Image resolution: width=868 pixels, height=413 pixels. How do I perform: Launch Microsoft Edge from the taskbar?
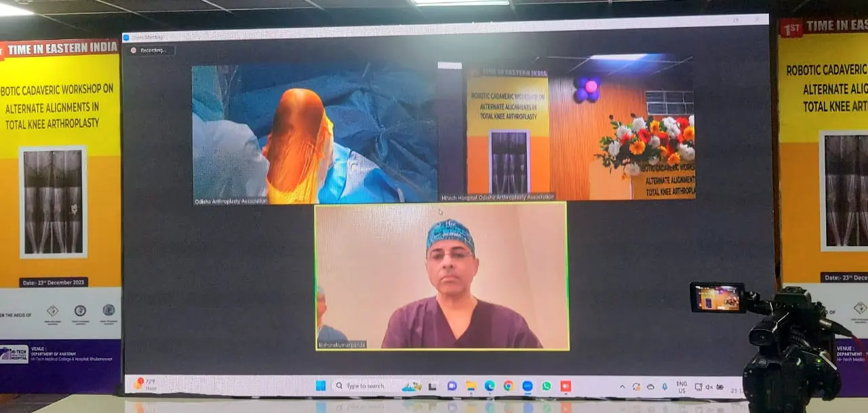(490, 386)
